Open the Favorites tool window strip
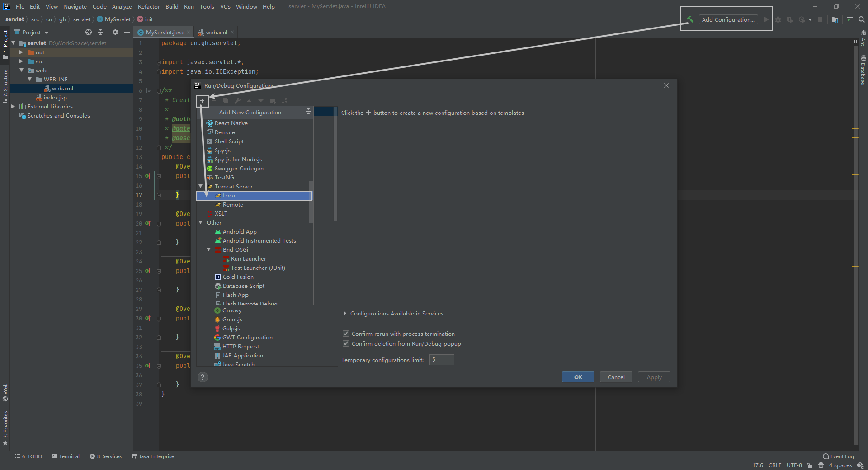Image resolution: width=868 pixels, height=470 pixels. pos(5,428)
